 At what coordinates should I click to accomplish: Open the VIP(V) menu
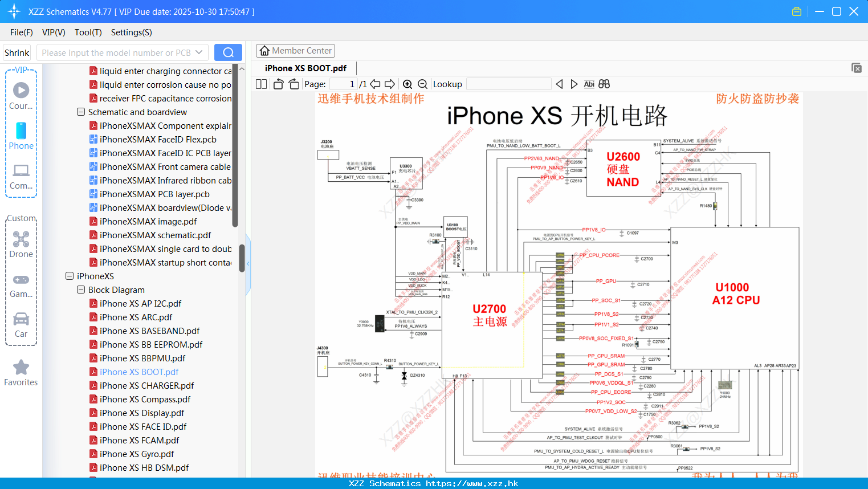coord(54,32)
